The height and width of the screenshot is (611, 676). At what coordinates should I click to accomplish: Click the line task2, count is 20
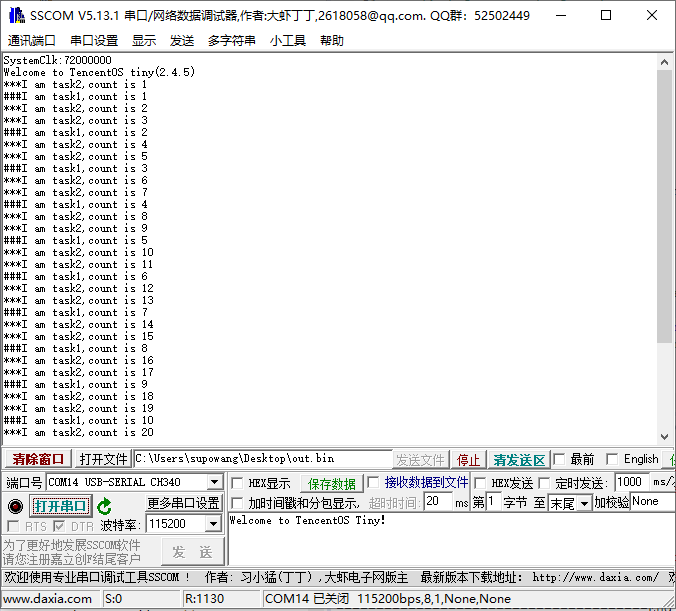coord(78,432)
